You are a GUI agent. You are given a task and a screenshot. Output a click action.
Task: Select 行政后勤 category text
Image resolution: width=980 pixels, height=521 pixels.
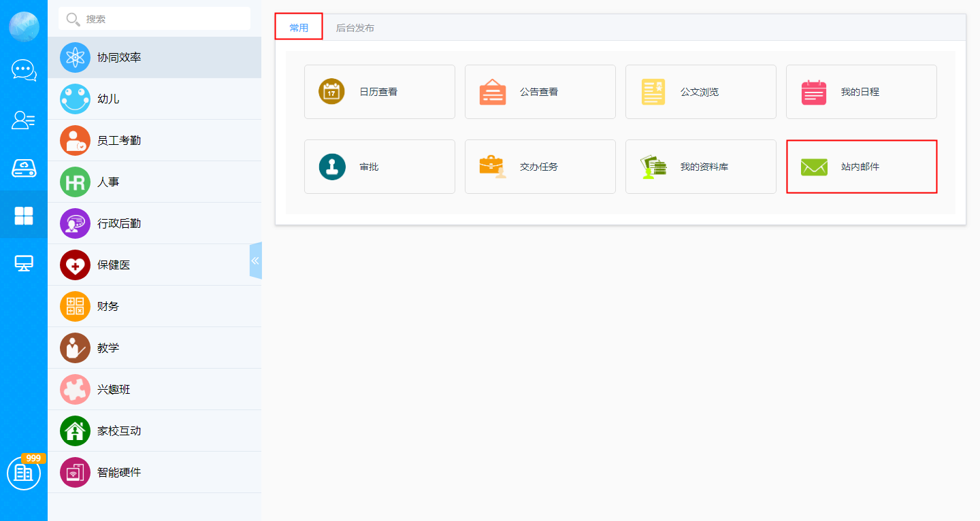[x=119, y=223]
